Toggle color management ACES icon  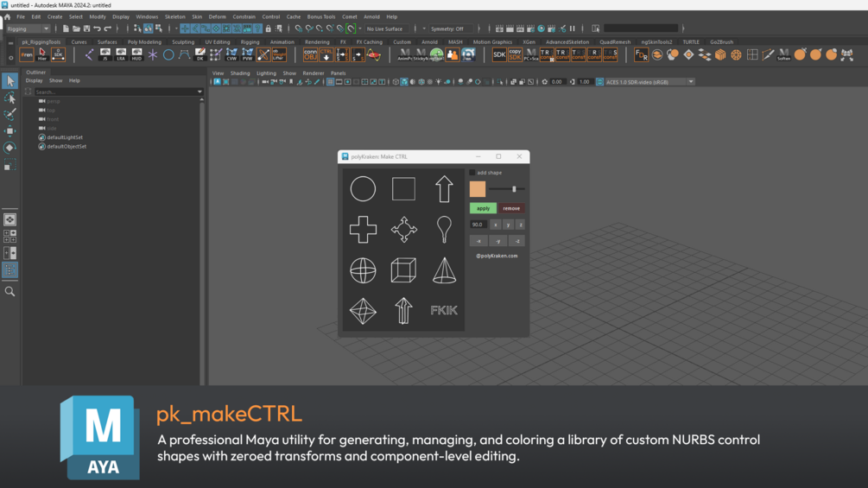click(x=599, y=82)
